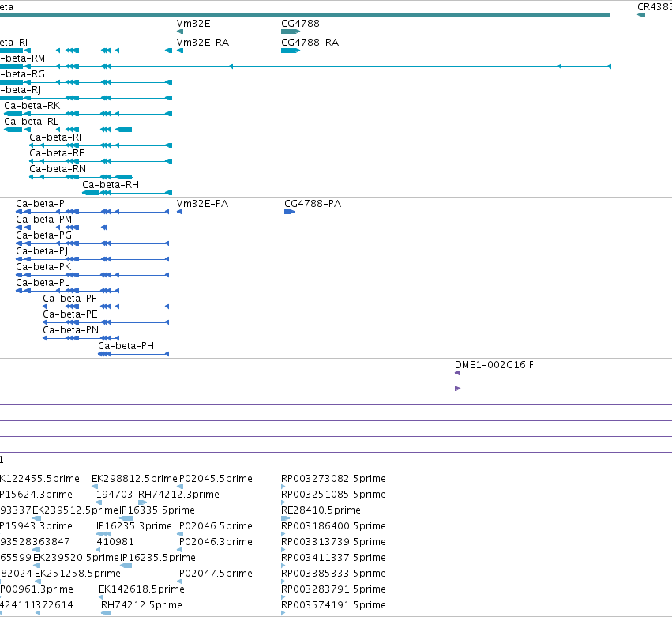672x617 pixels.
Task: Click the Ca-beta-RL transcript label
Action: [32, 122]
